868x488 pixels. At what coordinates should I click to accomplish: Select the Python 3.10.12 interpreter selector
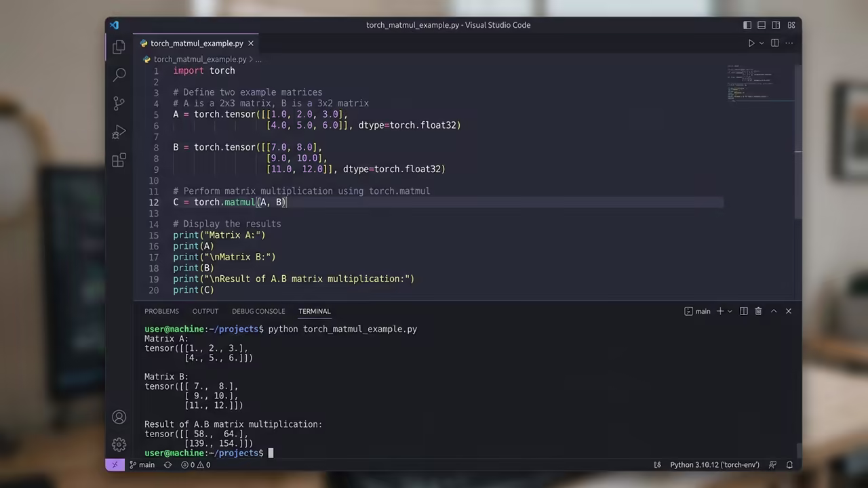(x=715, y=465)
